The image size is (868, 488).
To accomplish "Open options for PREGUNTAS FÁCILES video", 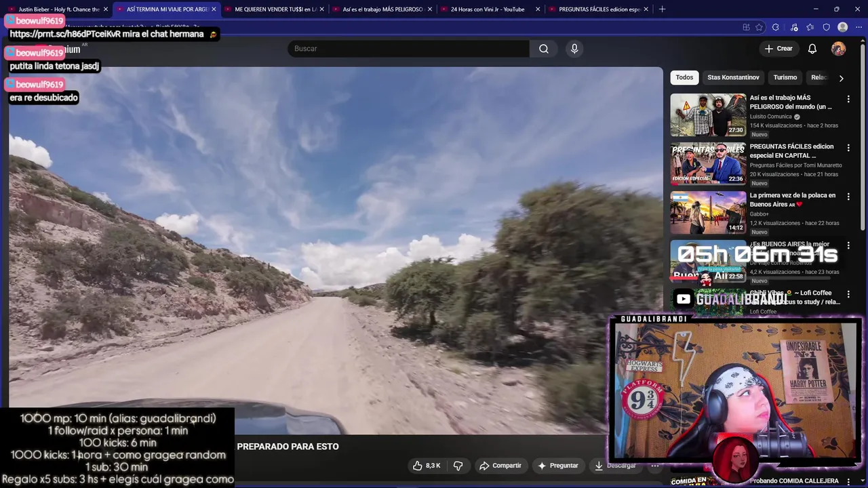I will click(848, 148).
